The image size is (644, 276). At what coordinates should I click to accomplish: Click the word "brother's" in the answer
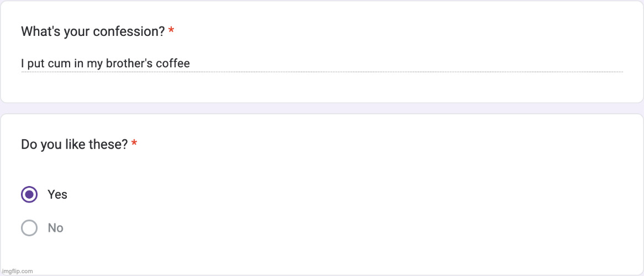pyautogui.click(x=129, y=63)
